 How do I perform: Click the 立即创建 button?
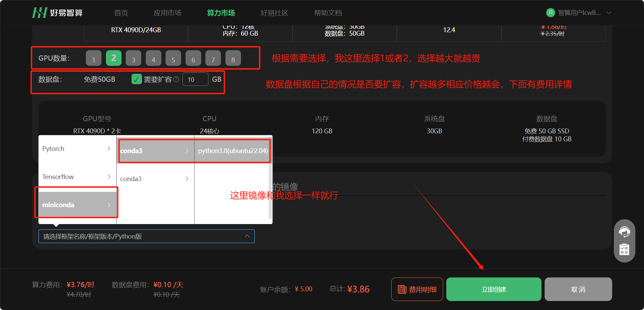coord(494,289)
